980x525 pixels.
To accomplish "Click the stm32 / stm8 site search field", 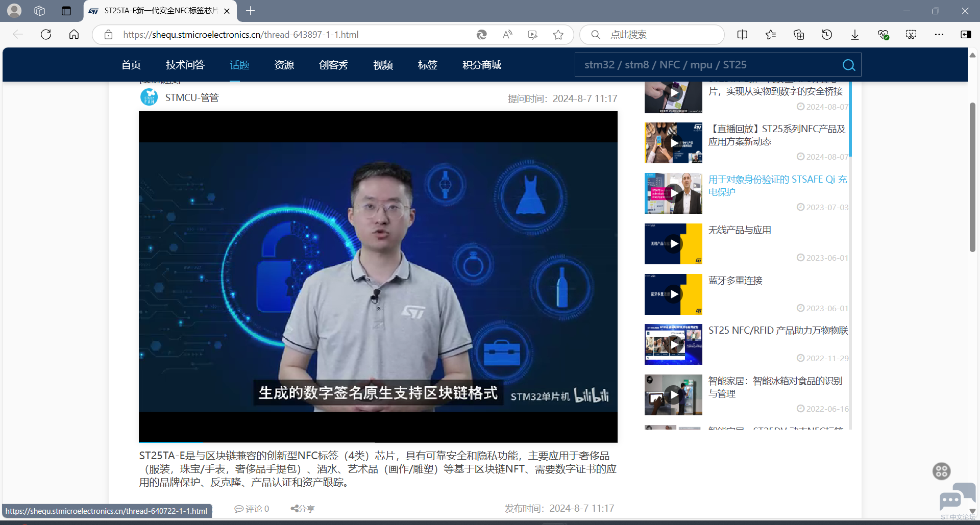I will (x=707, y=65).
